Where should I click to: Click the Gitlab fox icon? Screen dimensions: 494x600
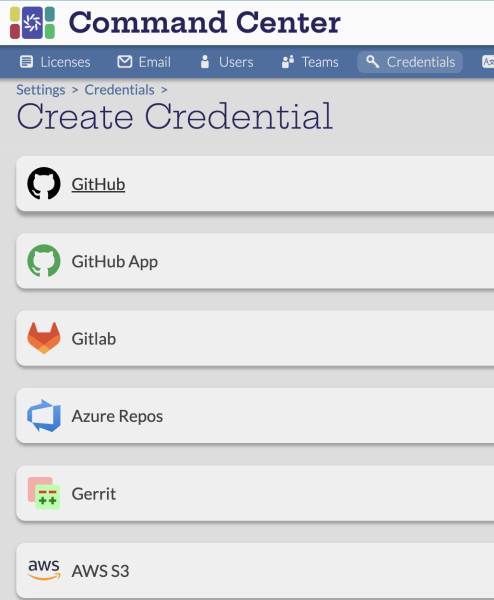coord(44,338)
